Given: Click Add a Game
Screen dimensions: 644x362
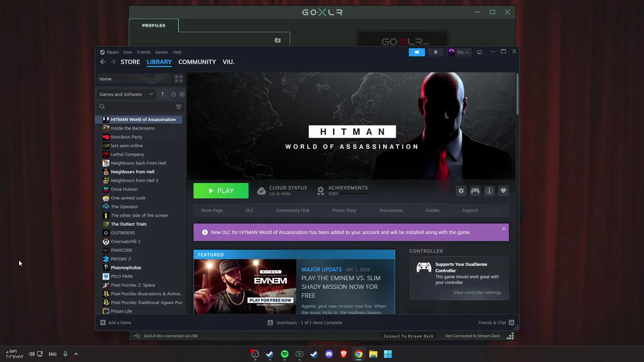Looking at the screenshot, I should pos(116,323).
